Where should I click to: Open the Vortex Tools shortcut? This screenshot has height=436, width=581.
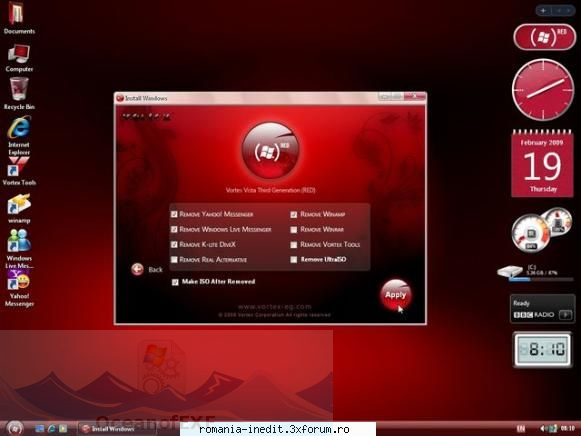click(x=19, y=171)
